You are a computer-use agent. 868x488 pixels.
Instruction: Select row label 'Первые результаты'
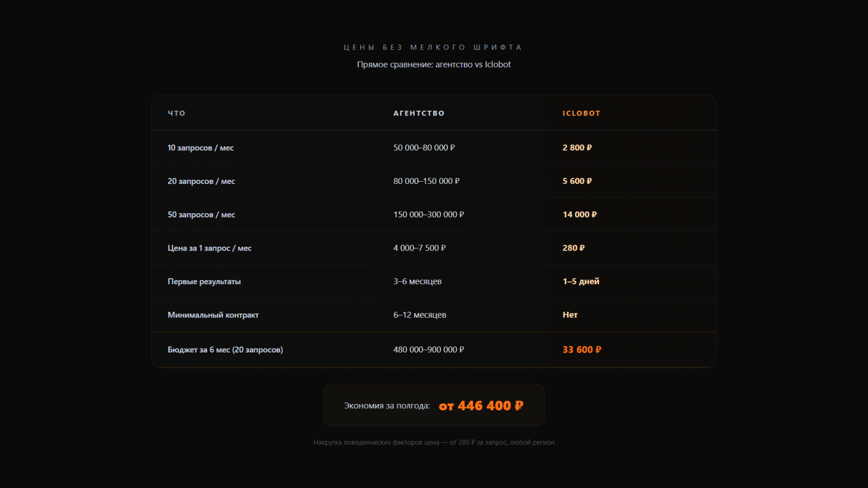204,282
